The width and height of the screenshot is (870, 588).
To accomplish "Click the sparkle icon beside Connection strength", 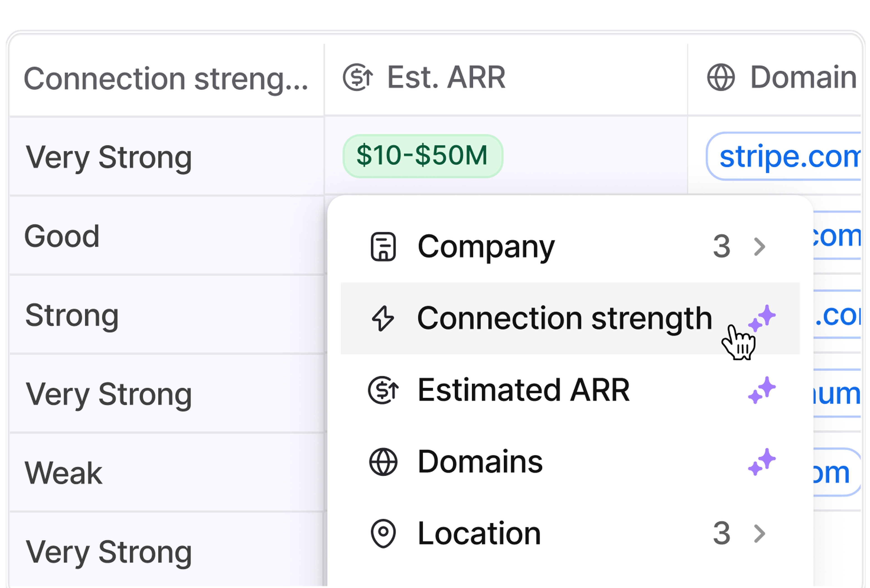I will point(762,318).
